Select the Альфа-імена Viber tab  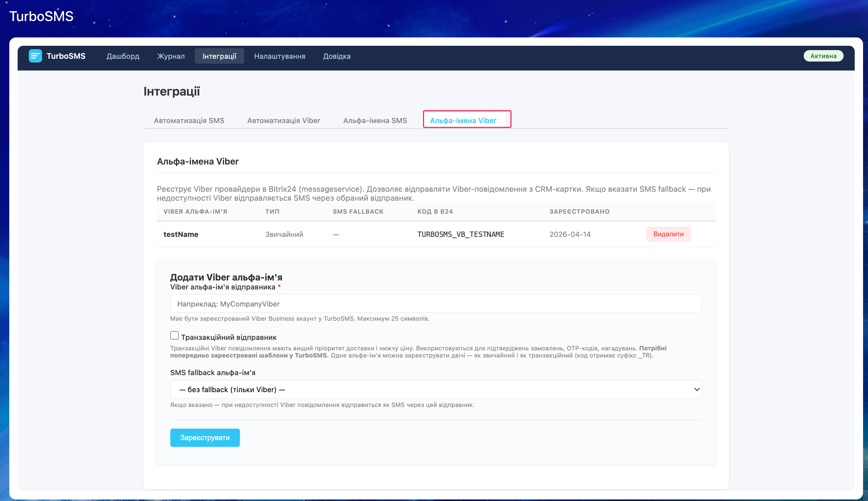pyautogui.click(x=463, y=120)
